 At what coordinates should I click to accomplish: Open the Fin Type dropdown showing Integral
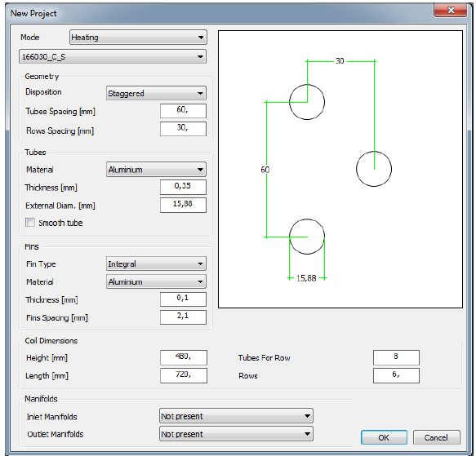click(x=156, y=263)
